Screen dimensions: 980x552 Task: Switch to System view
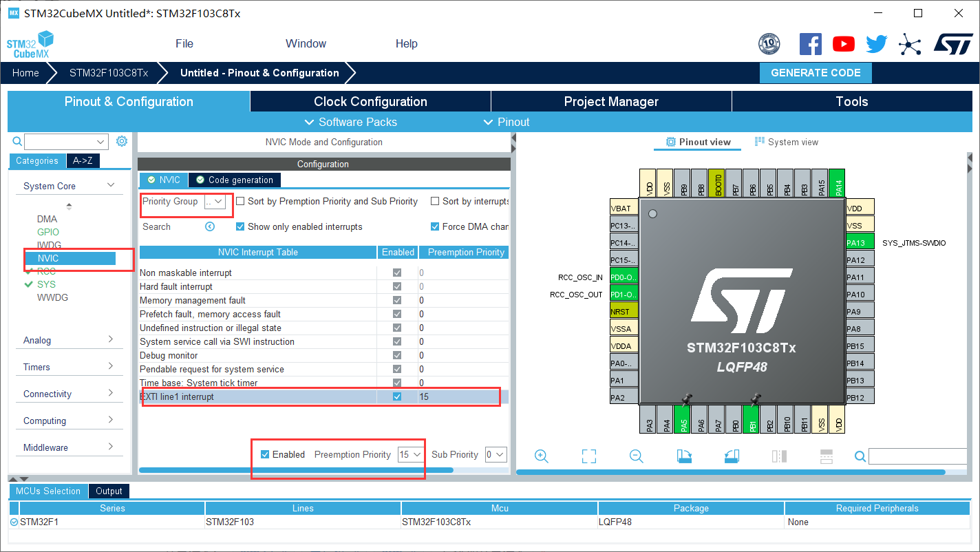[x=787, y=142]
